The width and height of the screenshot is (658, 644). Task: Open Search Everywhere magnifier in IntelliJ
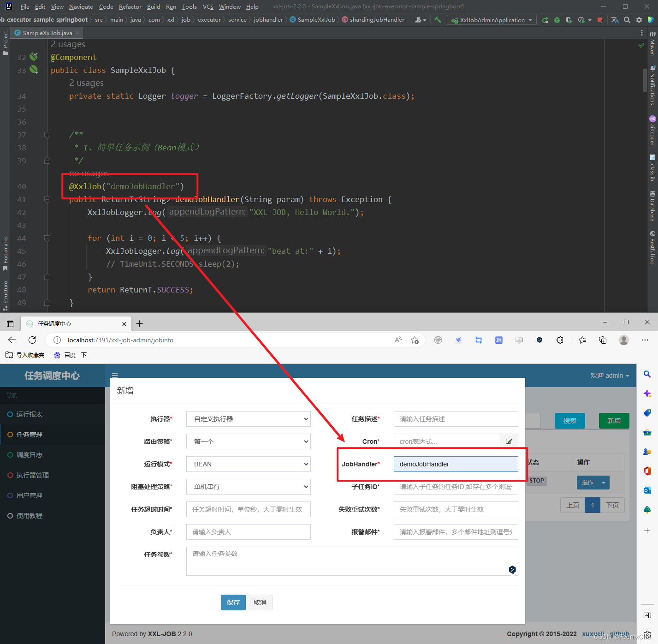point(627,20)
